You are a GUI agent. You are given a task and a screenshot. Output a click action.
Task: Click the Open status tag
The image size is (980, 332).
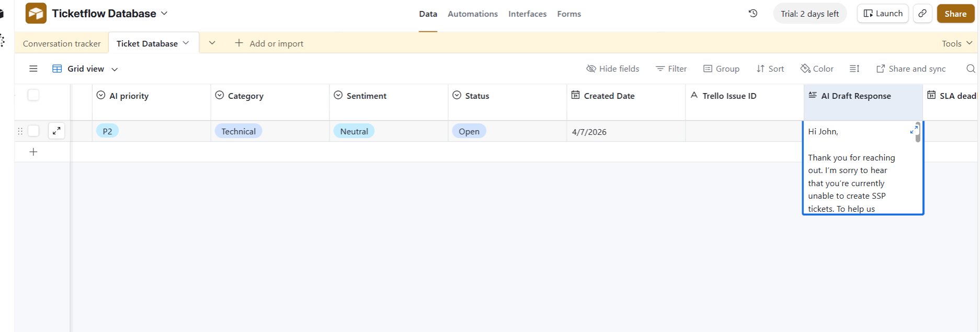(469, 131)
